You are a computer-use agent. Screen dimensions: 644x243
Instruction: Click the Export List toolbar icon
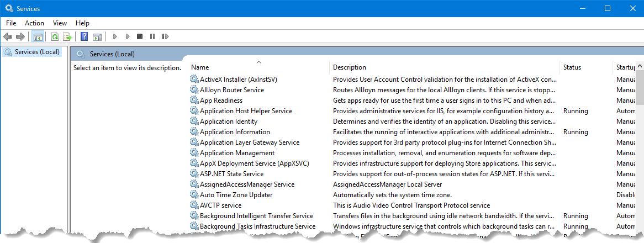point(67,37)
